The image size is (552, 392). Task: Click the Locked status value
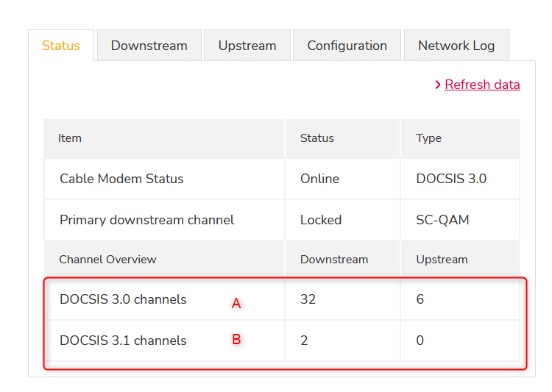(x=321, y=220)
